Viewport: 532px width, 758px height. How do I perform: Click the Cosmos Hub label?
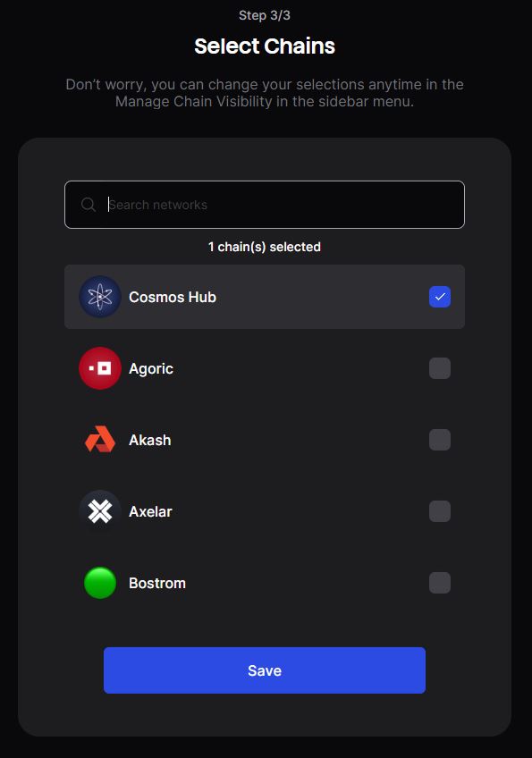point(173,297)
